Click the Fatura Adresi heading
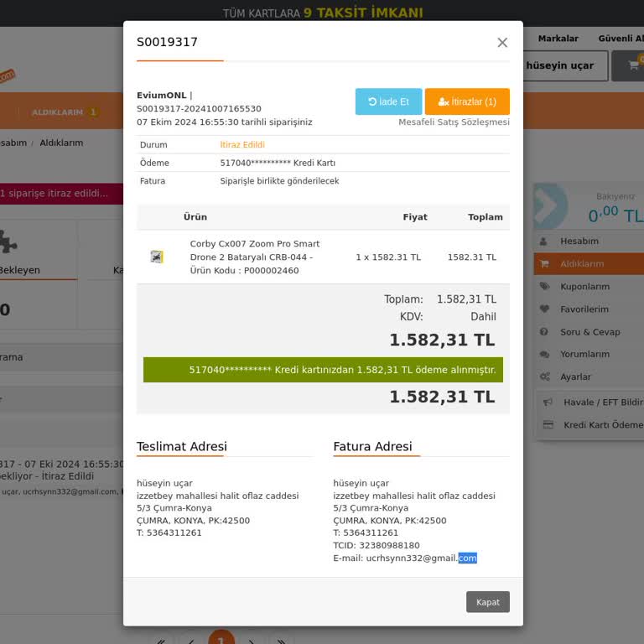This screenshot has width=644, height=644. click(x=372, y=446)
